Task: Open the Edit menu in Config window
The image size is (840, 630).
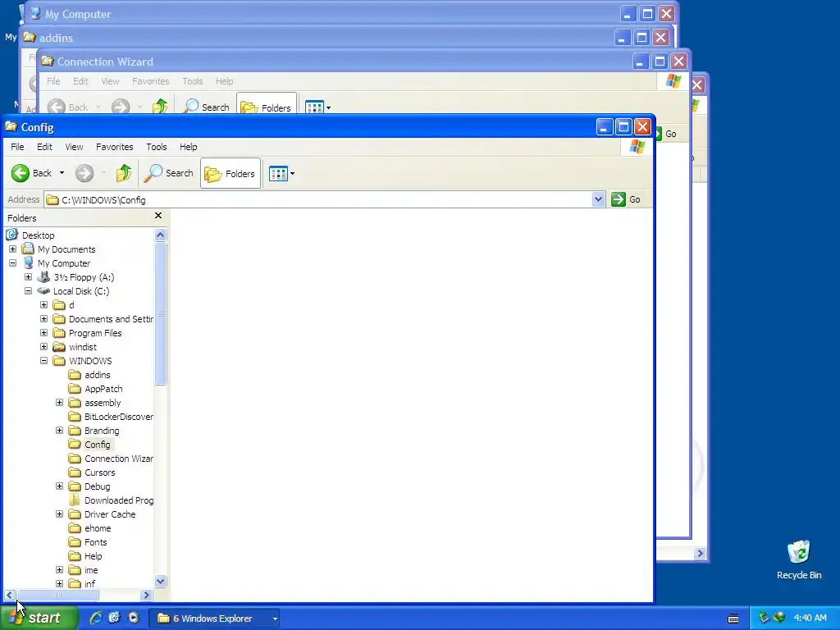Action: pos(44,147)
